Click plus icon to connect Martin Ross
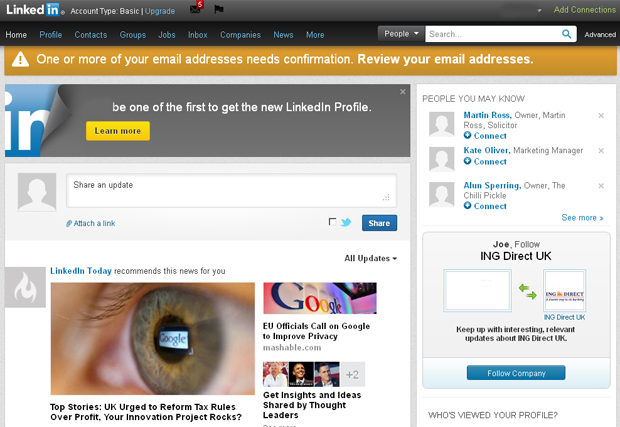This screenshot has height=427, width=620. point(467,135)
